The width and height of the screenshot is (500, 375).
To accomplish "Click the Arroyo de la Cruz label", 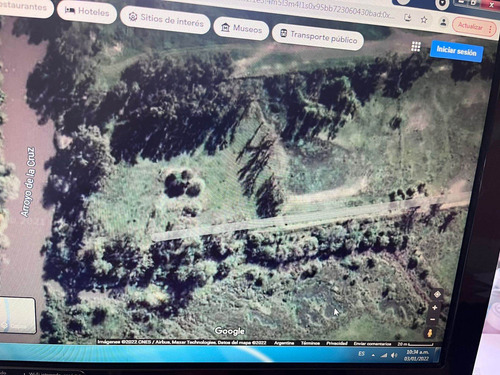I will [28, 182].
